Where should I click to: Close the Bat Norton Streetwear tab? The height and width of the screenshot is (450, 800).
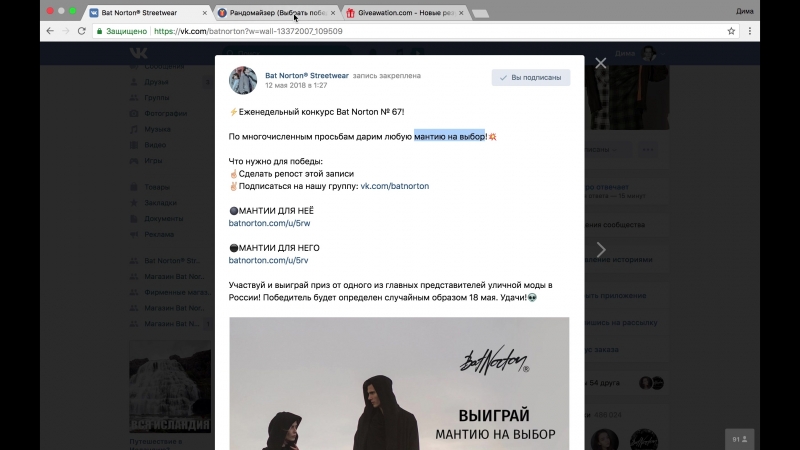pos(205,13)
